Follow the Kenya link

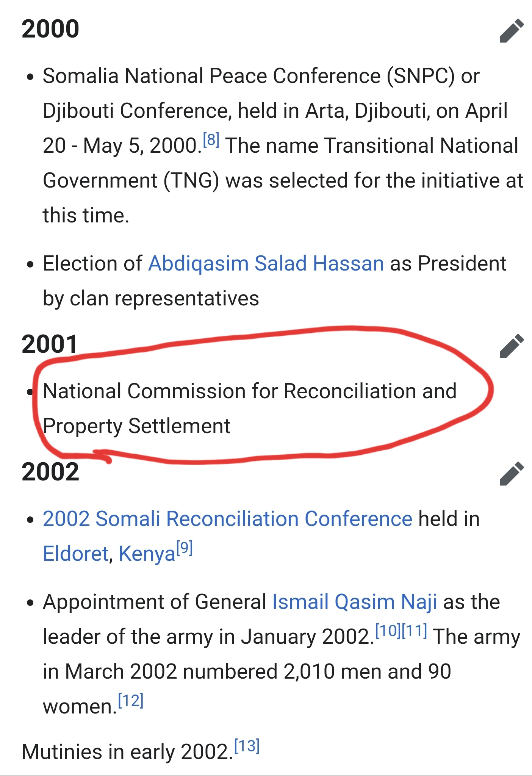point(147,554)
